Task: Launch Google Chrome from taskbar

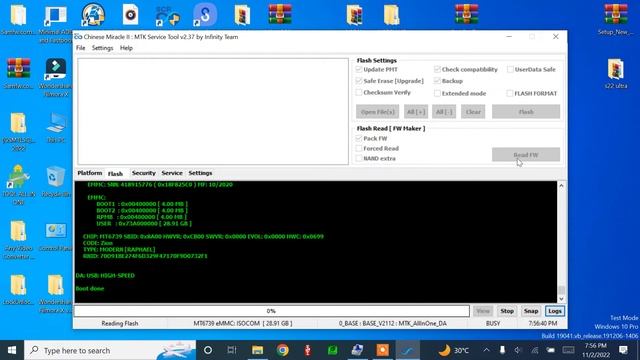Action: [282, 350]
